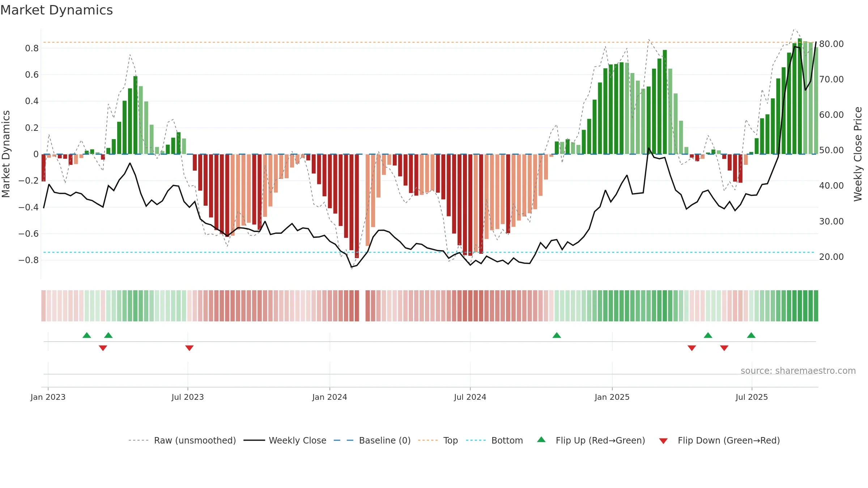Toggle the Raw (unsmoothed) legend entry
The height and width of the screenshot is (488, 868).
[x=182, y=440]
